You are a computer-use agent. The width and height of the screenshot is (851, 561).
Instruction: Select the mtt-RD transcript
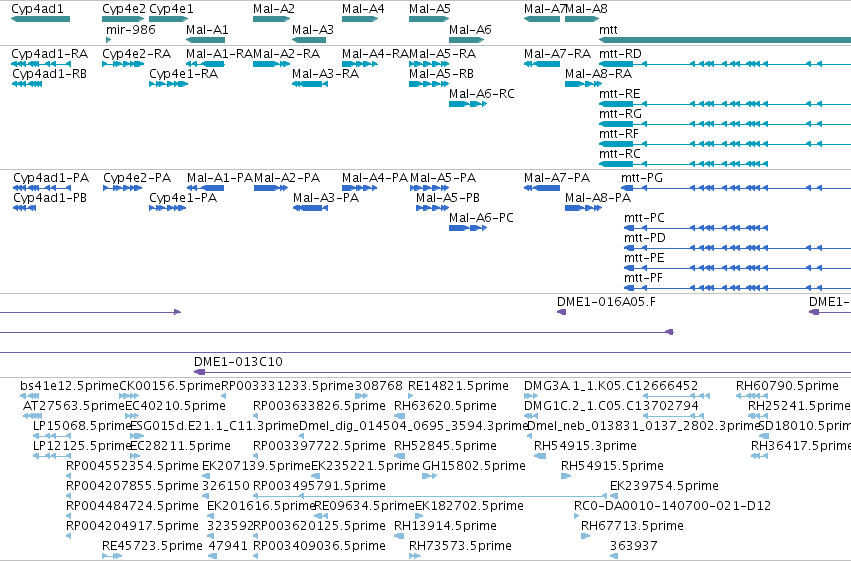pos(725,64)
